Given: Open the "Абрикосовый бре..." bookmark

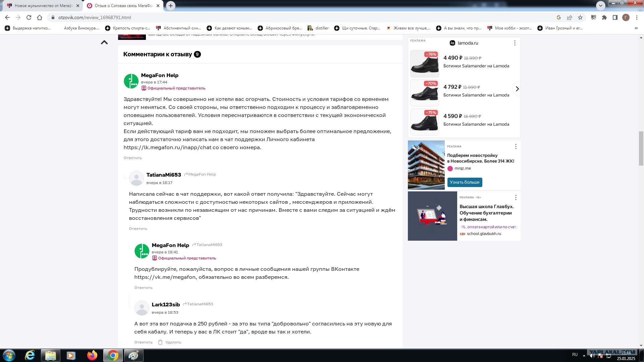Looking at the screenshot, I should click(x=280, y=28).
